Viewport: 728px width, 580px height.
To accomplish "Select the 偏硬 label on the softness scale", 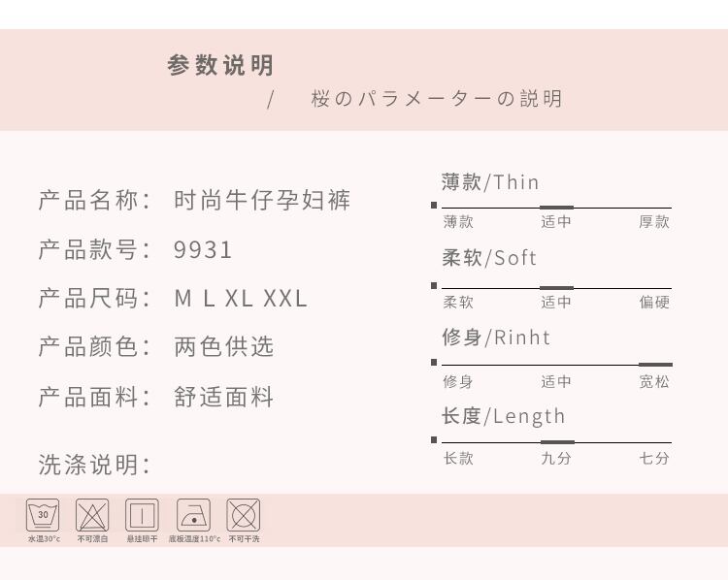I will pos(654,303).
